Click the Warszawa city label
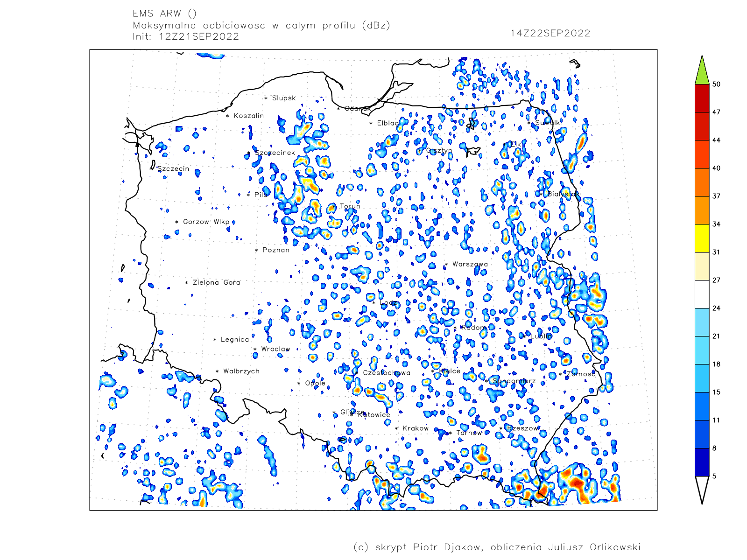Viewport: 747px width, 560px height. click(470, 264)
